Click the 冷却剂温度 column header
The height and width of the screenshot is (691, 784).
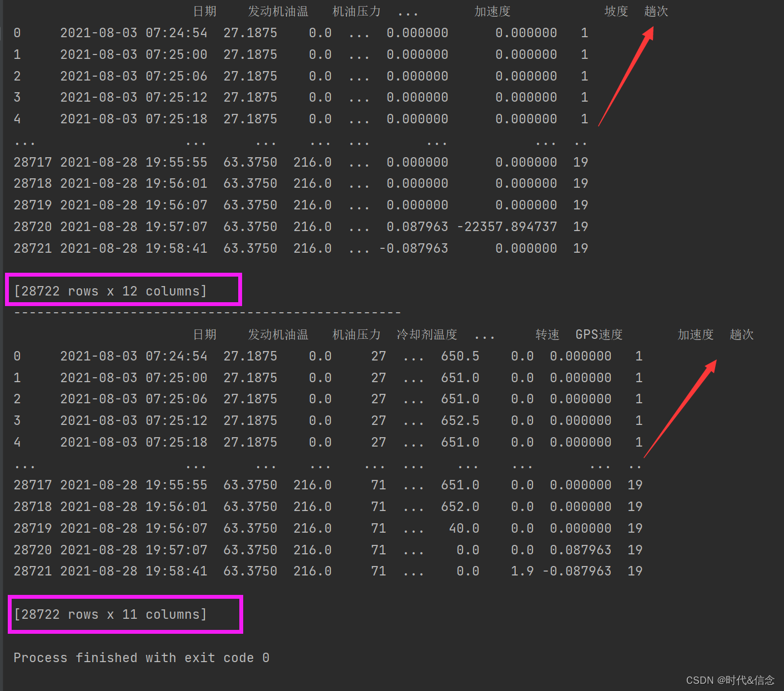coord(427,334)
